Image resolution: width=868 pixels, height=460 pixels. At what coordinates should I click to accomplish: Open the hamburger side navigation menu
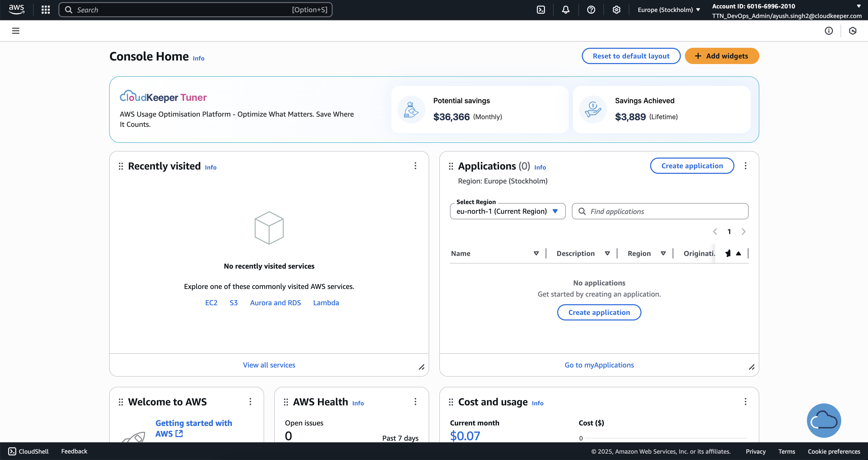[x=15, y=31]
